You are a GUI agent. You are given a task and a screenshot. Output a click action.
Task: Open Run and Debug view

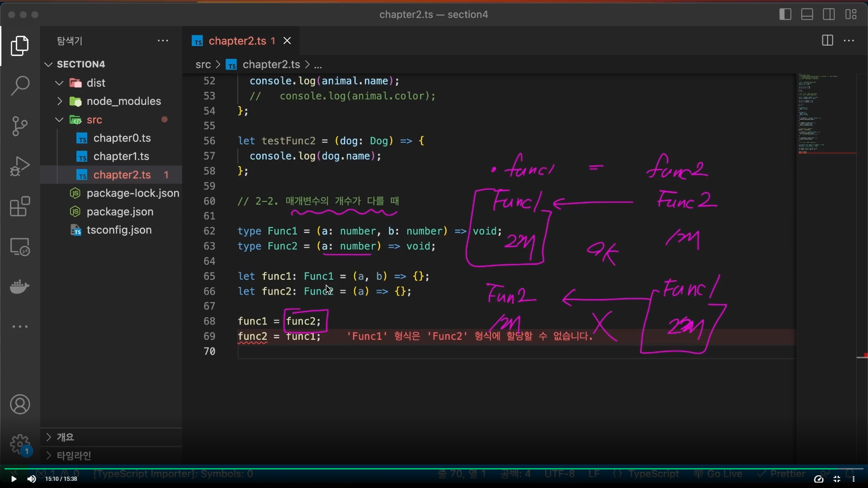point(20,166)
